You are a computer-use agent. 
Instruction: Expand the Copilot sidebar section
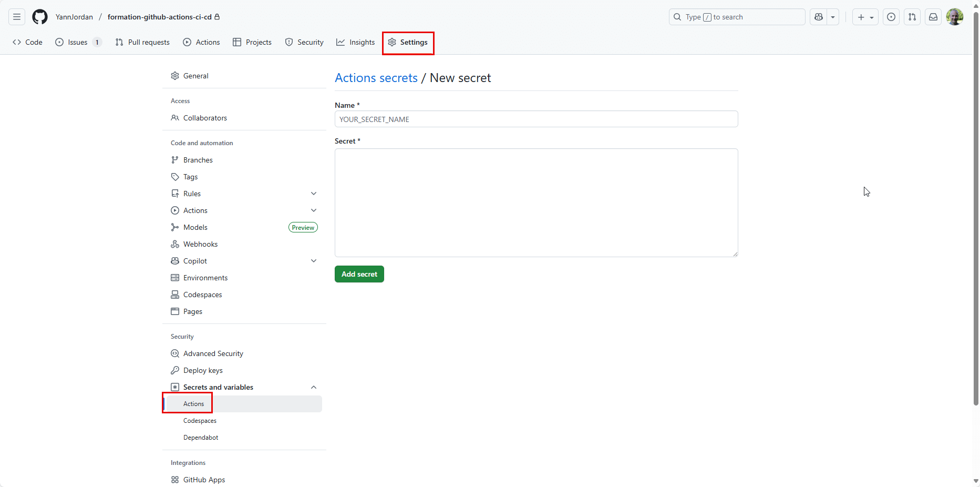[x=314, y=261]
